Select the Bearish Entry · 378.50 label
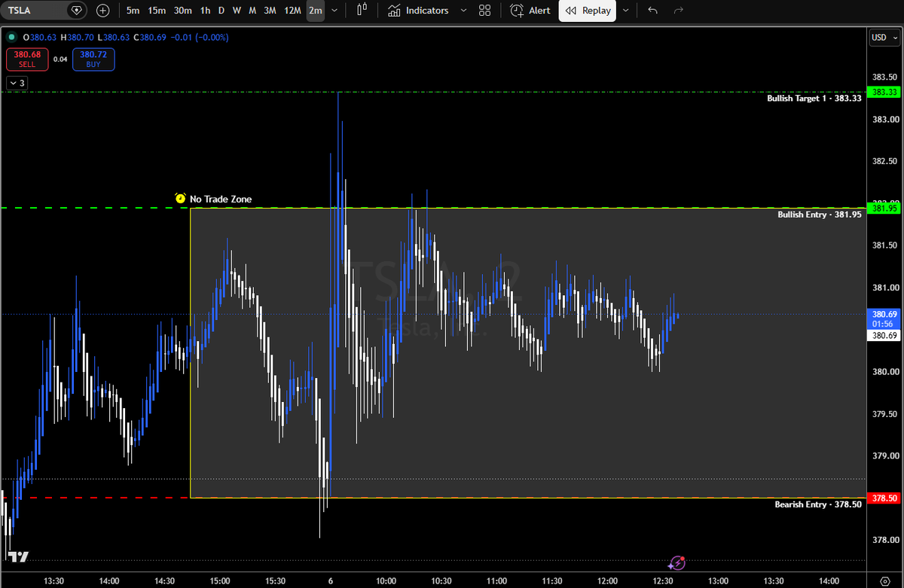 tap(818, 504)
